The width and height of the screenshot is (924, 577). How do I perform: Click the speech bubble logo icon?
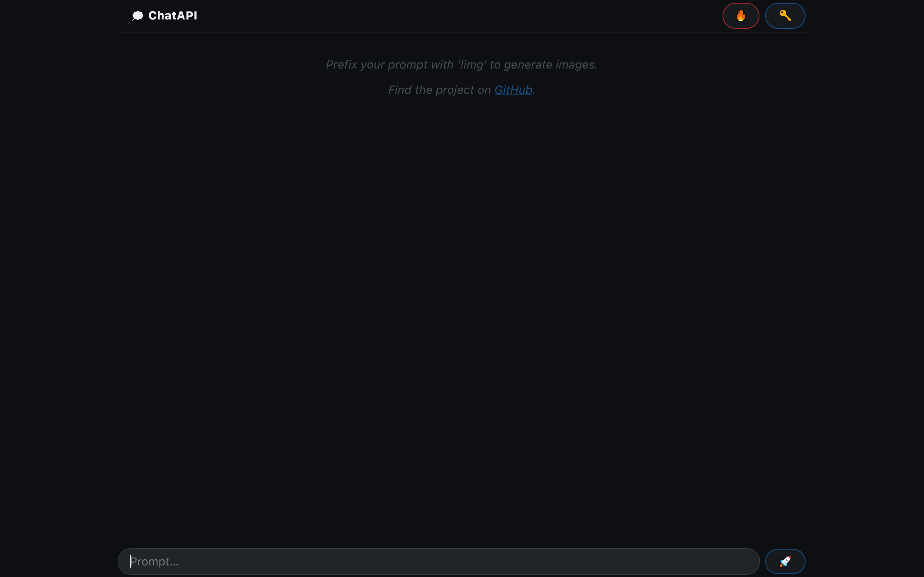click(x=138, y=16)
